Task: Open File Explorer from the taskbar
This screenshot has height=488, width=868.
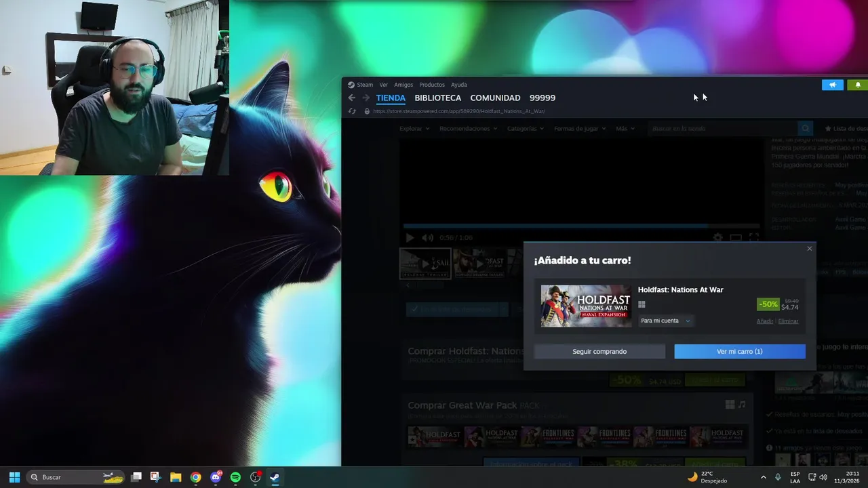Action: 176,477
